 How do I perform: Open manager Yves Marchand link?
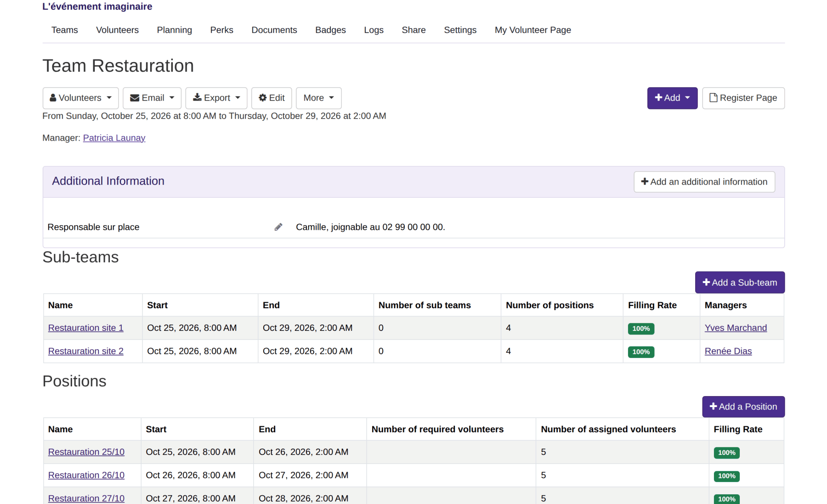(x=736, y=328)
